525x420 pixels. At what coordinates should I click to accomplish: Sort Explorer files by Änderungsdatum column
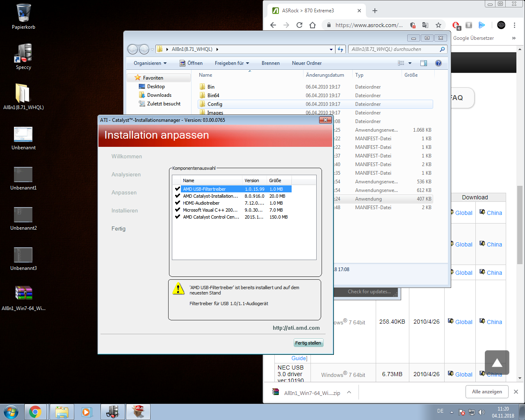(328, 75)
